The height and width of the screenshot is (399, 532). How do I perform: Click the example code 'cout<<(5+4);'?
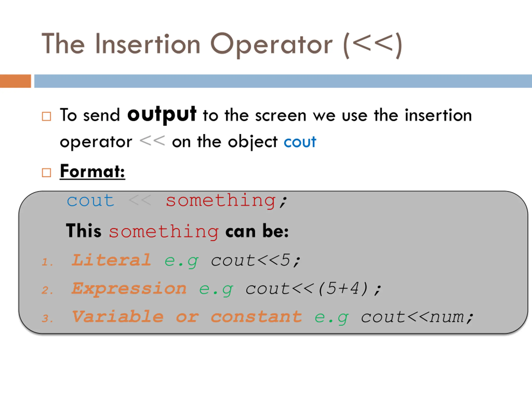[313, 288]
